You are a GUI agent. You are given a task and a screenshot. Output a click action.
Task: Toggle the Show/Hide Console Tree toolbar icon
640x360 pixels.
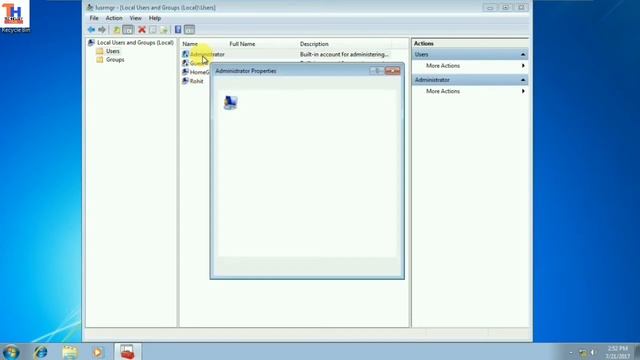[128, 30]
